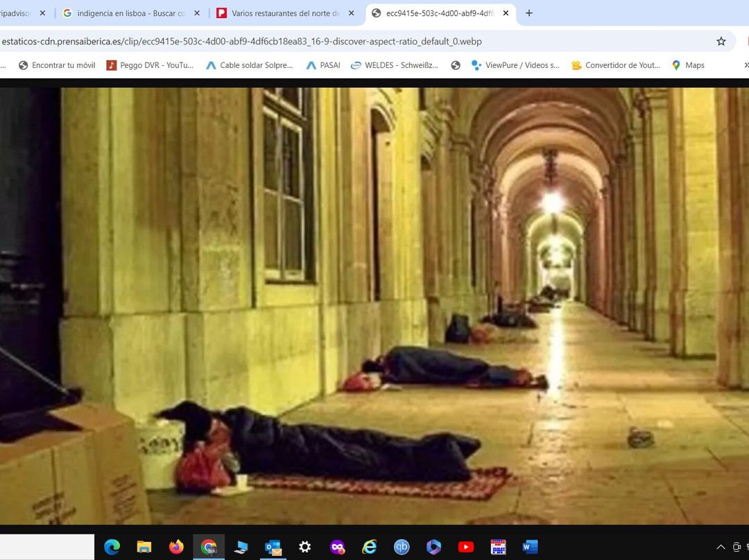
Task: Open a new browser tab
Action: (529, 13)
